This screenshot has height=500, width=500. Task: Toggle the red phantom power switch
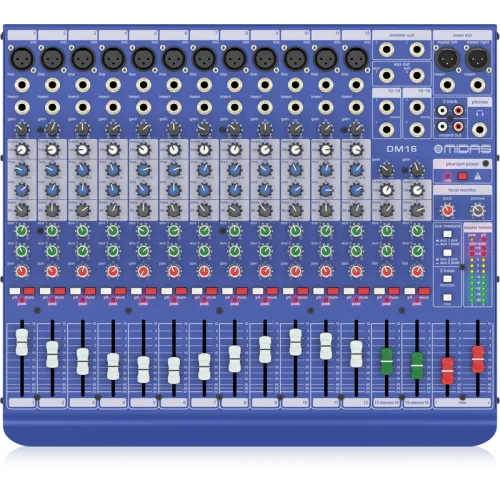pos(462,176)
